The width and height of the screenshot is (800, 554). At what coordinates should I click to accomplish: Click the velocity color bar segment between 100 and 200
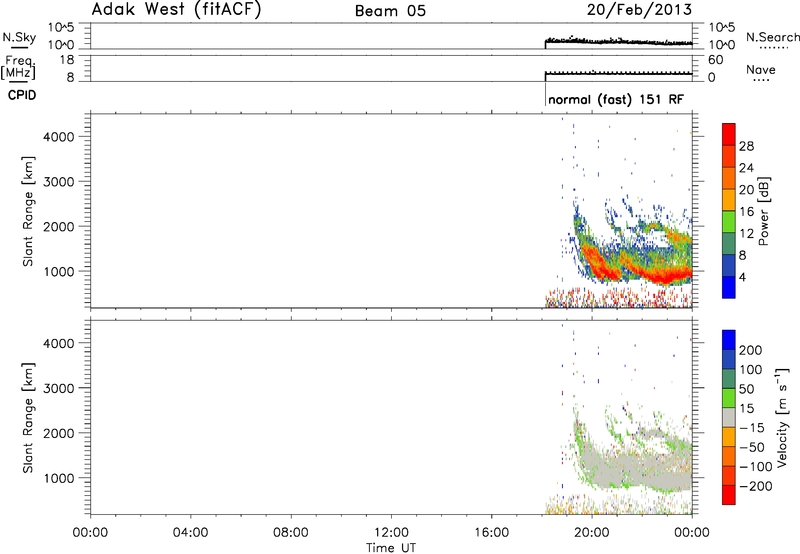729,359
